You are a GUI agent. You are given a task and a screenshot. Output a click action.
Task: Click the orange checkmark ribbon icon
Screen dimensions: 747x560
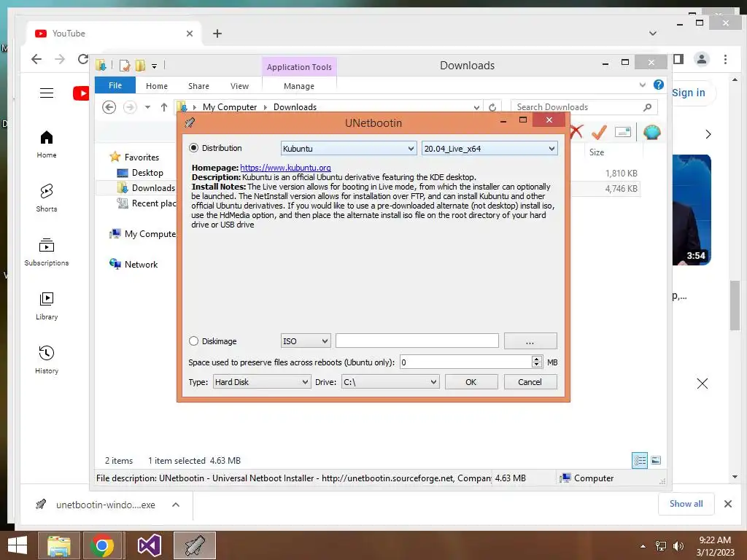tap(599, 132)
